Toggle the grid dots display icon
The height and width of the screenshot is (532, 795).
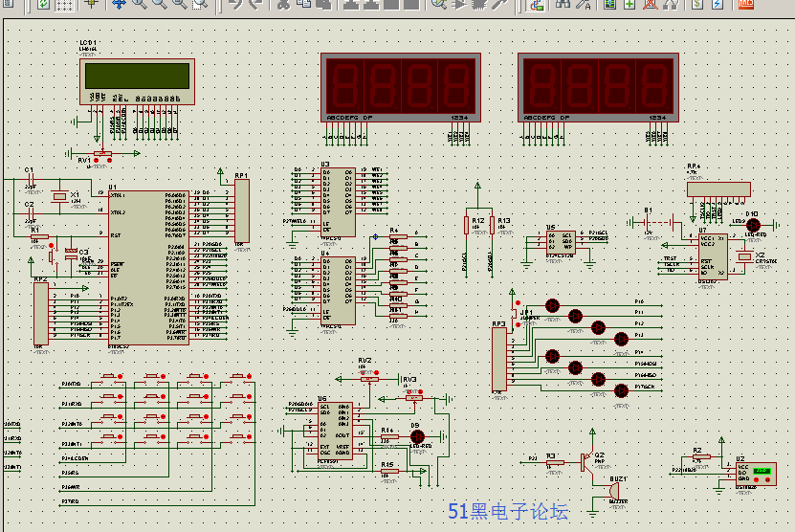(64, 4)
